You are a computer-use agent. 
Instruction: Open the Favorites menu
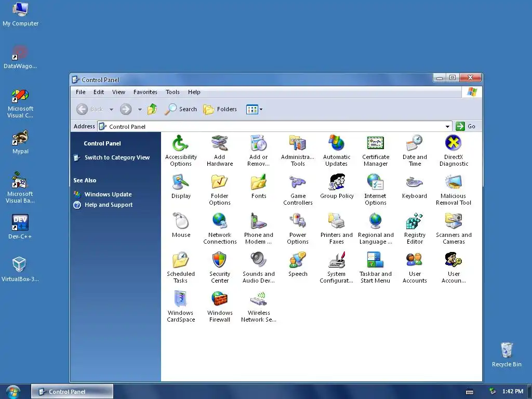[145, 92]
